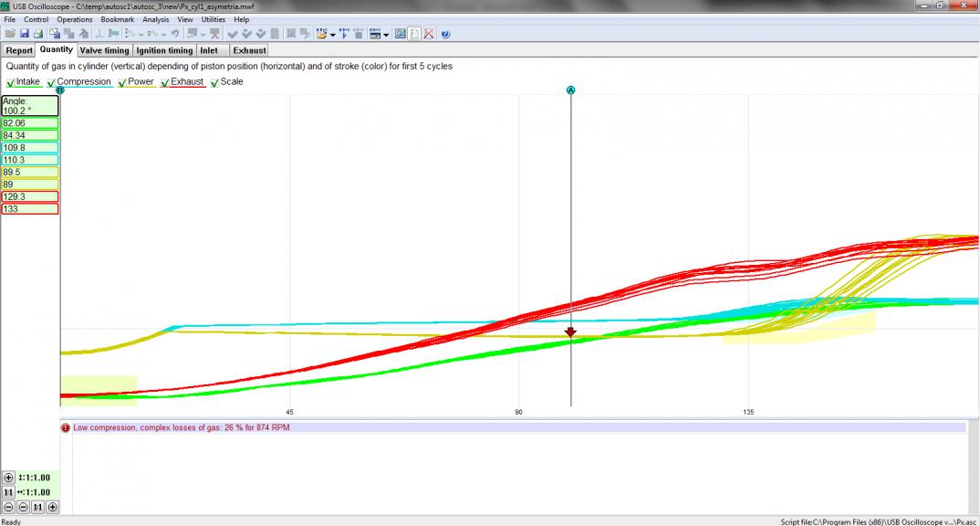Click cursor marker B above the chart's left edge
Image resolution: width=980 pixels, height=526 pixels.
click(x=60, y=90)
